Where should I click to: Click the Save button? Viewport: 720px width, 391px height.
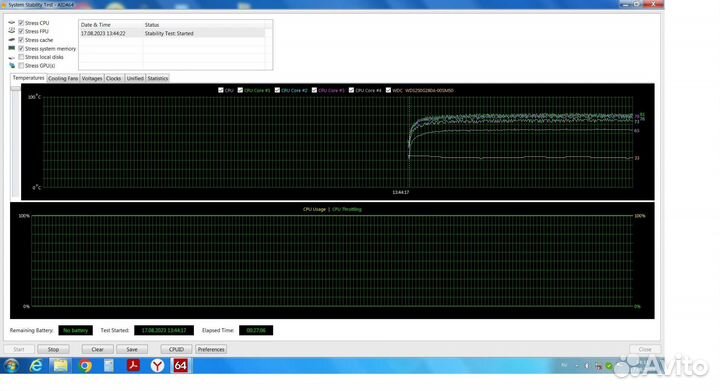[x=132, y=349]
